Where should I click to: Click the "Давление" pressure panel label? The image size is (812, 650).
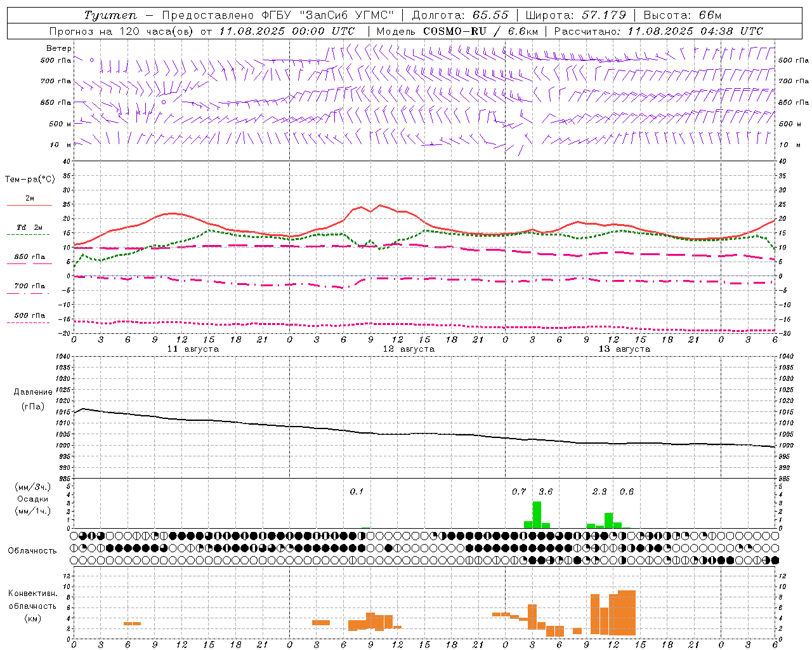[x=33, y=392]
